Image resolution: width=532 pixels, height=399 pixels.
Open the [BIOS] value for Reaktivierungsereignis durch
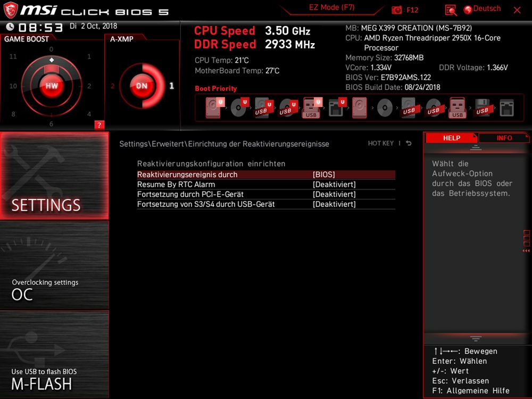[323, 174]
